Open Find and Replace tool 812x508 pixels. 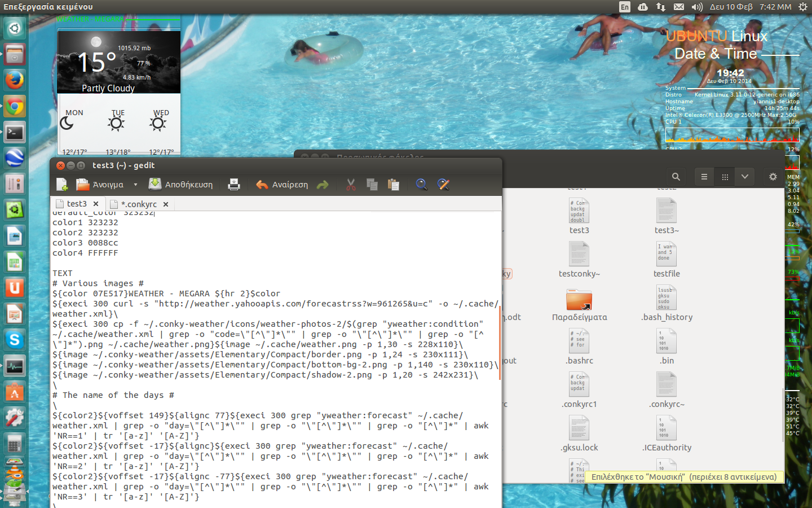click(443, 185)
